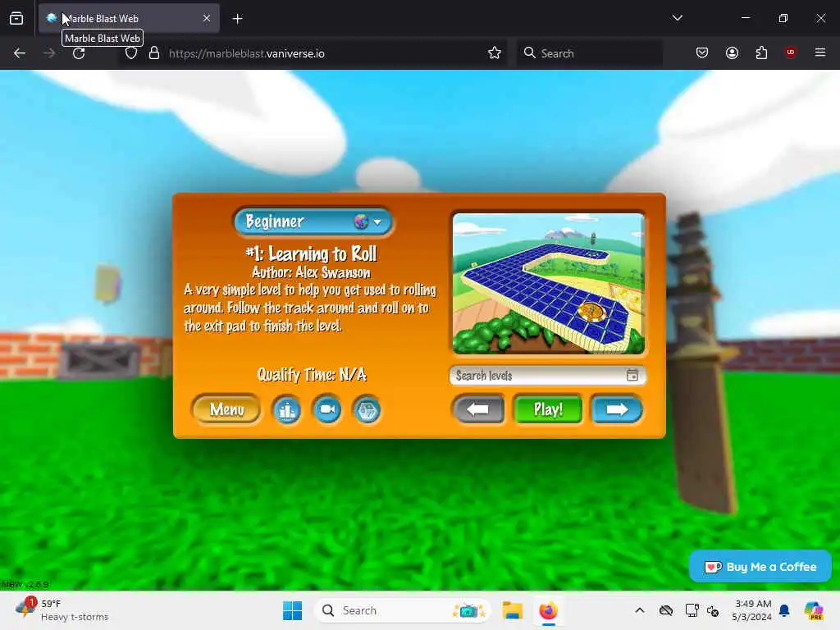Launch Copilot from the taskbar
Screen dimensions: 840x630
813,610
